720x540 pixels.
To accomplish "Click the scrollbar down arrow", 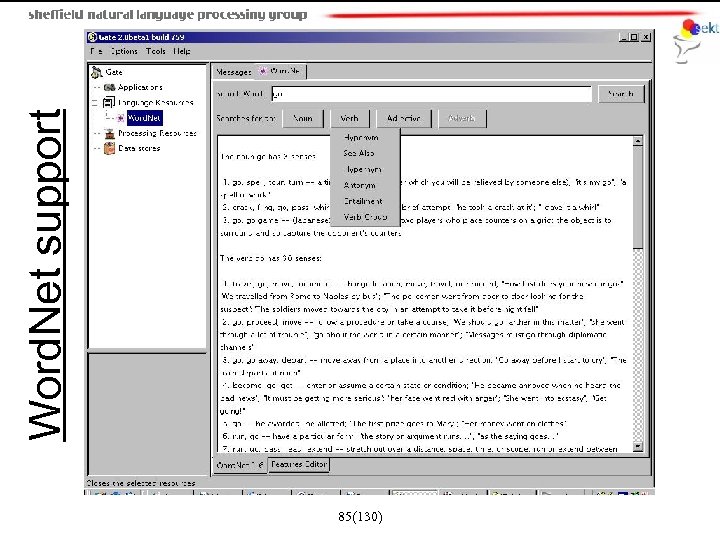I will pos(637,446).
